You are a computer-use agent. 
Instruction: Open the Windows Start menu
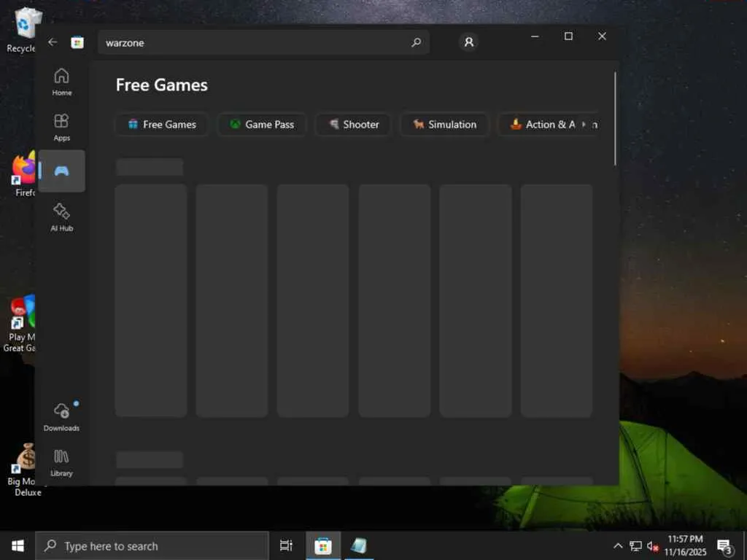pyautogui.click(x=18, y=545)
